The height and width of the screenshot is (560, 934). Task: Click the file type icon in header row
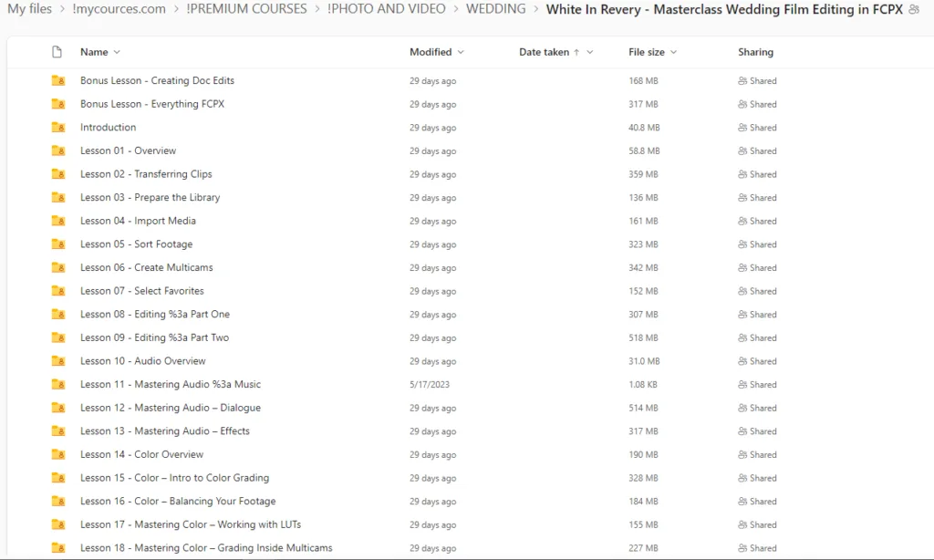57,52
